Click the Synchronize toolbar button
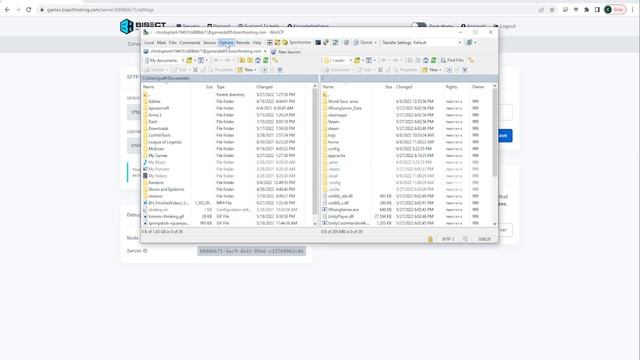640x360 pixels. click(297, 42)
